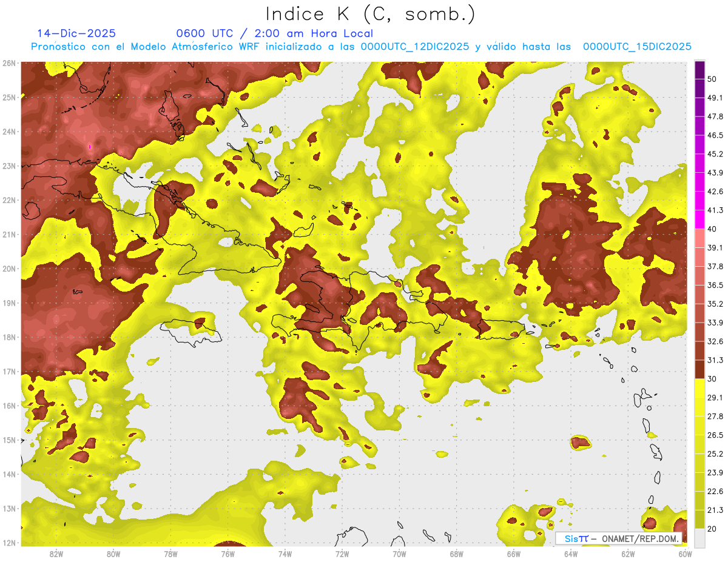728x562 pixels.
Task: Pick the magenta colorbar segment between 40 and 41.3
Action: coord(699,219)
